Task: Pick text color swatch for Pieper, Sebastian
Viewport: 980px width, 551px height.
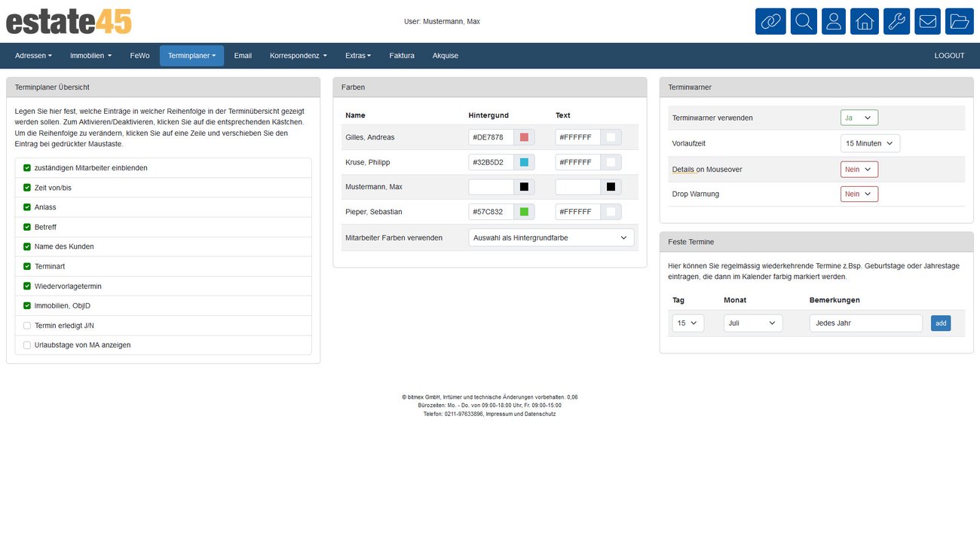Action: [x=611, y=212]
